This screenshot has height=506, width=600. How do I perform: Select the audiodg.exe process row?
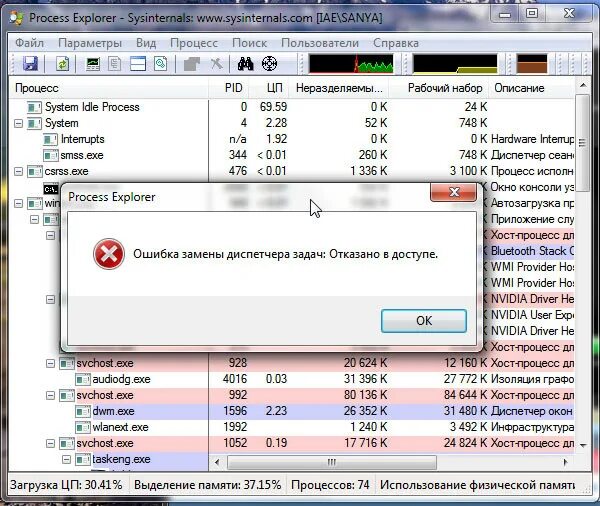(291, 380)
